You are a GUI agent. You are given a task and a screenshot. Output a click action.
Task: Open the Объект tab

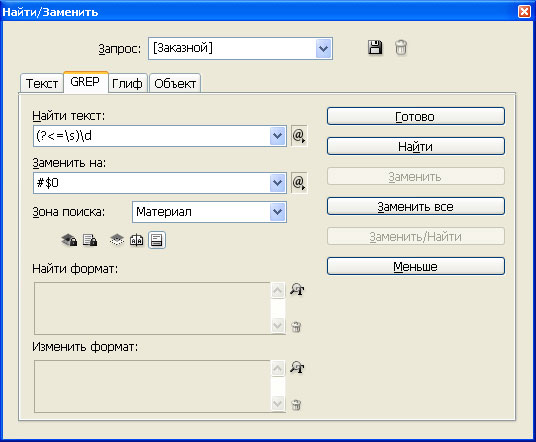click(x=175, y=83)
